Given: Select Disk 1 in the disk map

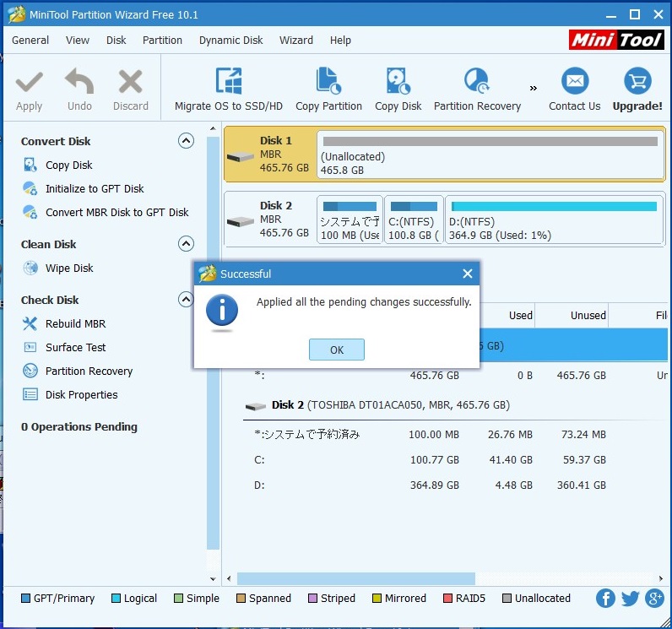Looking at the screenshot, I should pyautogui.click(x=270, y=154).
